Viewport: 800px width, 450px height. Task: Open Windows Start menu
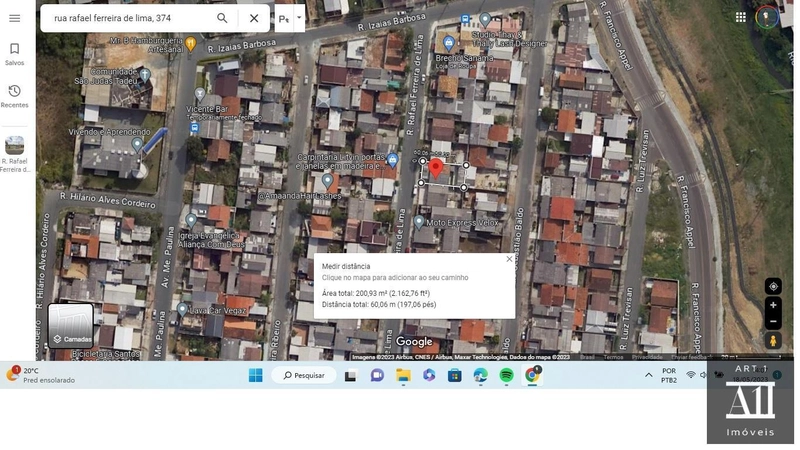(256, 376)
